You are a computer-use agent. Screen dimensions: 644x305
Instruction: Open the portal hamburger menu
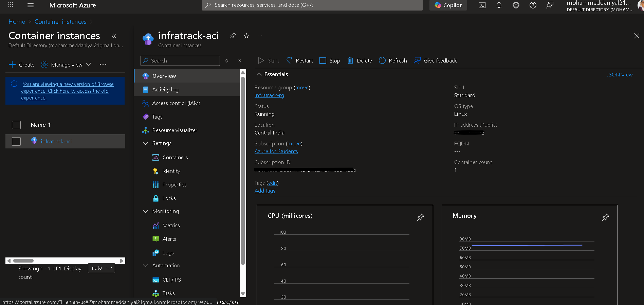pos(31,5)
